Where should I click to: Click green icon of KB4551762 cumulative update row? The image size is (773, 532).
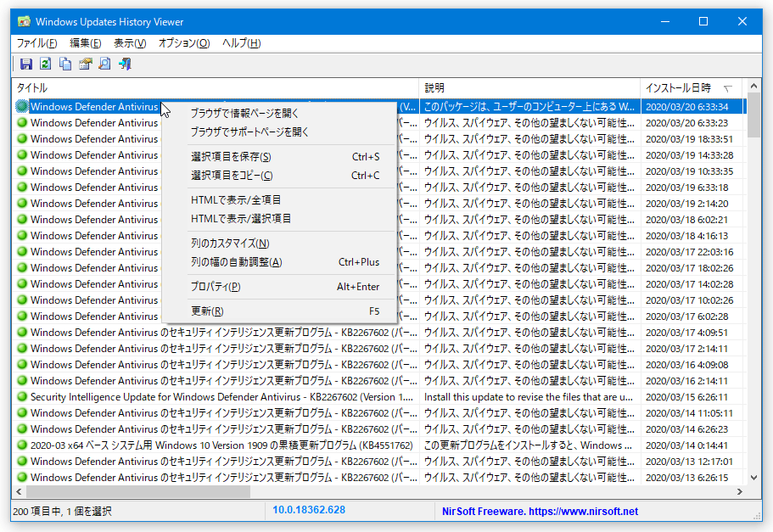point(22,445)
